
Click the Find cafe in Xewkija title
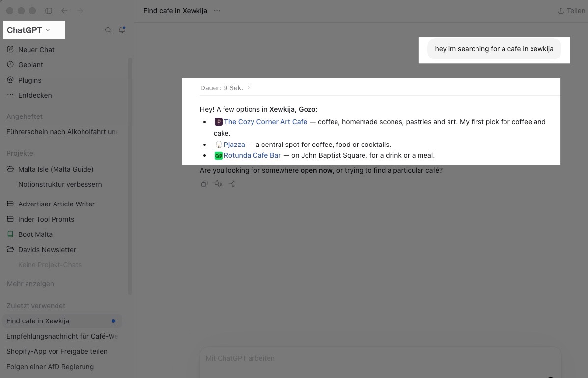point(175,11)
